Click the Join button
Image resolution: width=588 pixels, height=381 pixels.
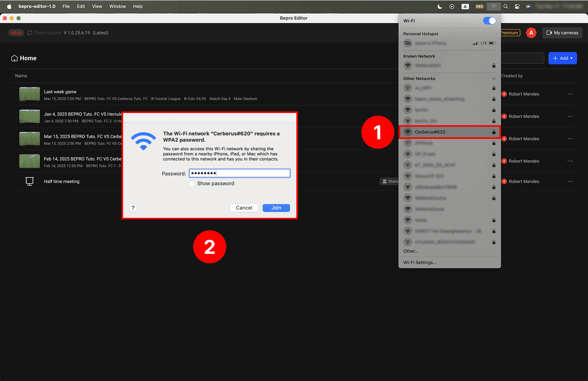[x=276, y=208]
